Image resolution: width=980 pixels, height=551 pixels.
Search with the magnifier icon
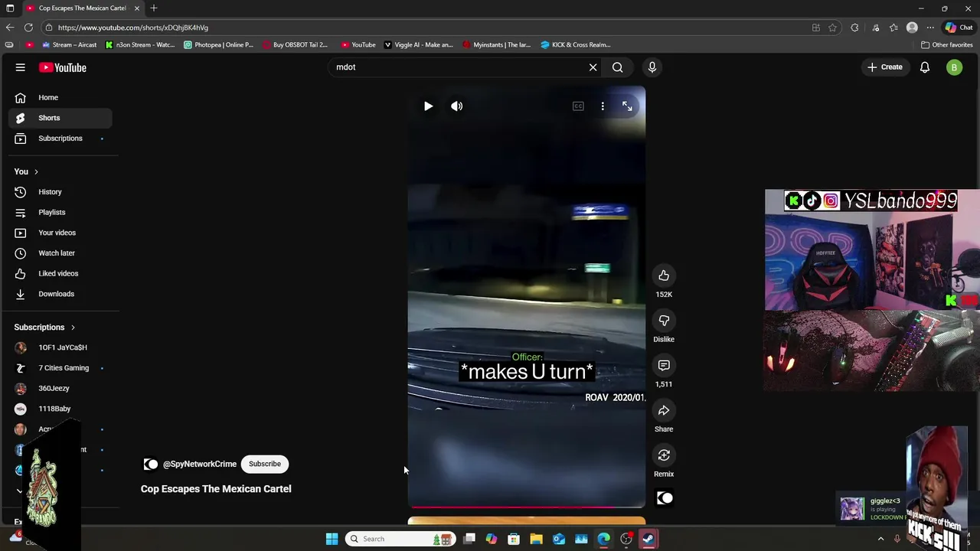pos(617,67)
